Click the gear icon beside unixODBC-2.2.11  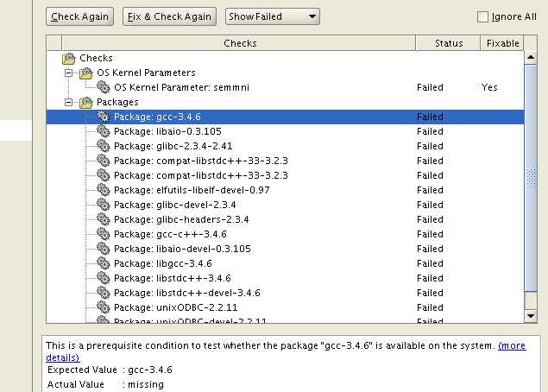tap(104, 308)
